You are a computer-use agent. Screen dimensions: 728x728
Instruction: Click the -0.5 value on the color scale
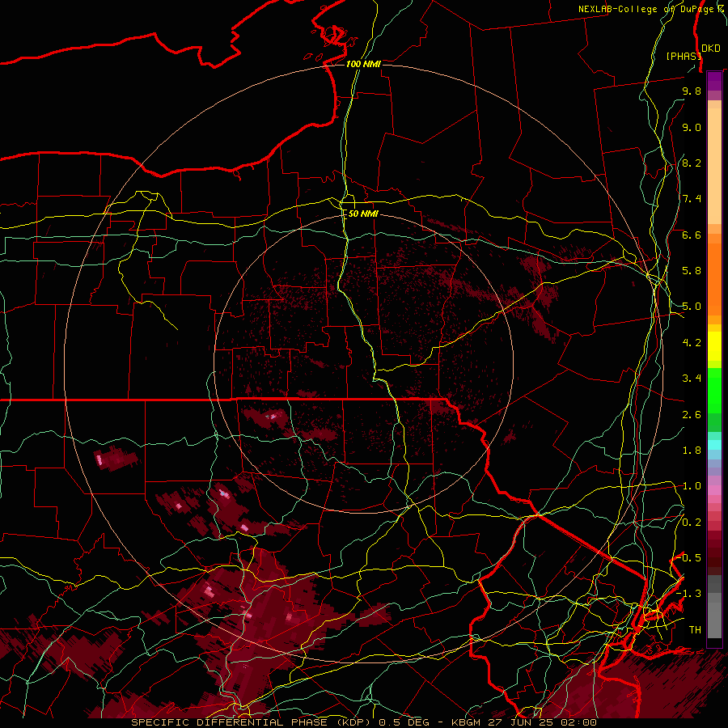pos(689,557)
